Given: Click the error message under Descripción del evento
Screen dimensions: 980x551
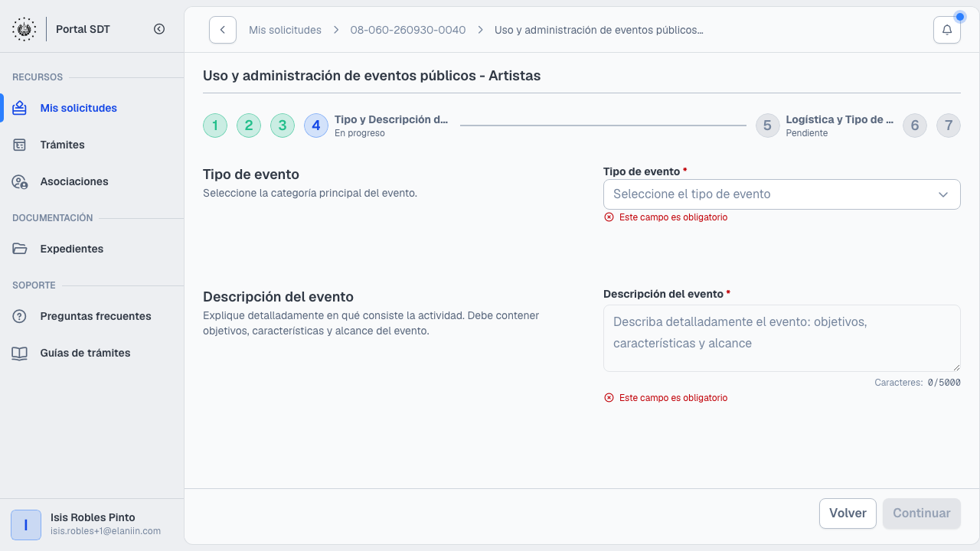Looking at the screenshot, I should coord(666,398).
